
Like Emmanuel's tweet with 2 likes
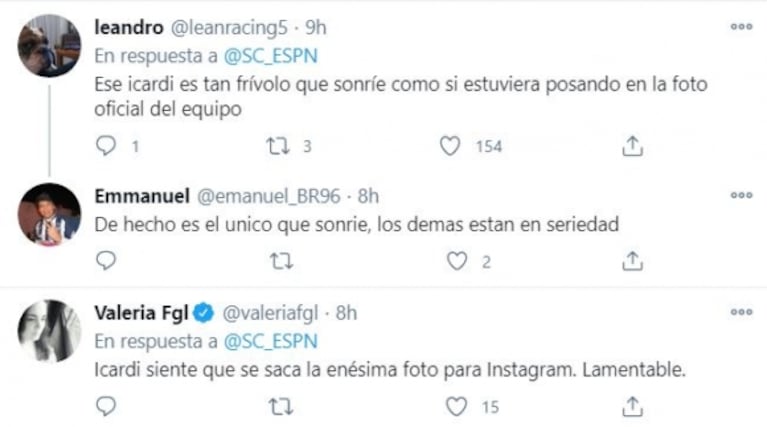(x=456, y=261)
